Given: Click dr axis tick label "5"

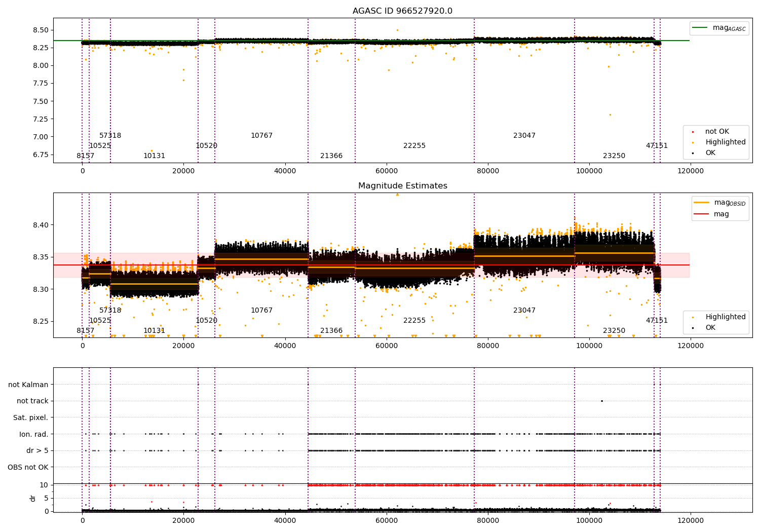Looking at the screenshot, I should point(47,498).
